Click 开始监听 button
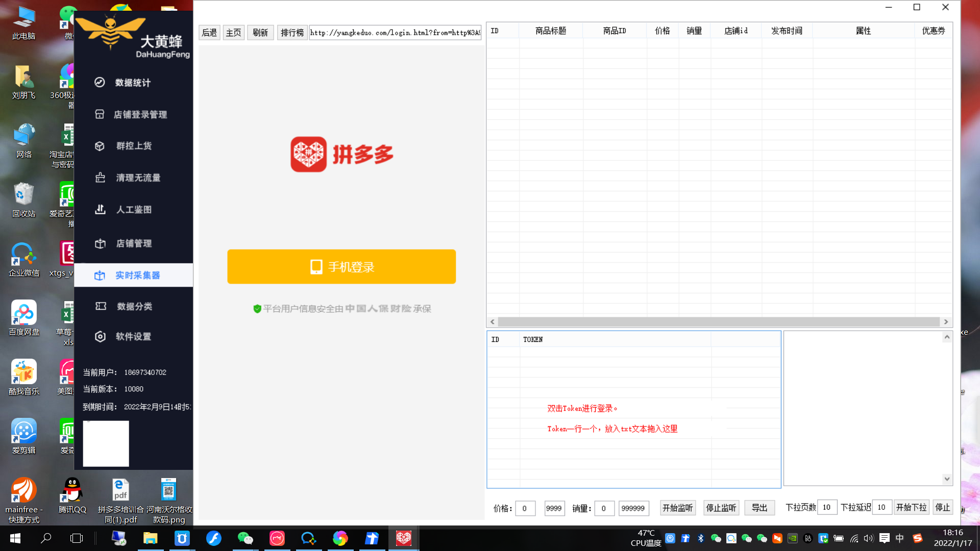 (677, 508)
